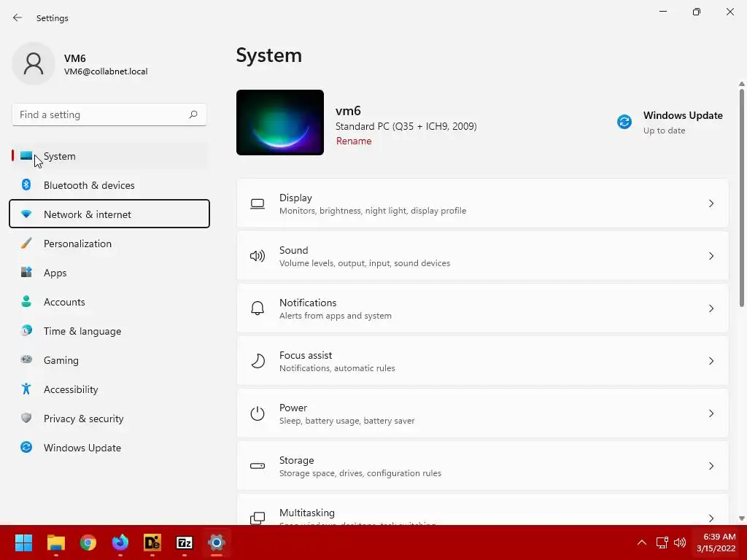Click the vertical scrollbar thumb
This screenshot has width=747, height=560.
pos(741,198)
